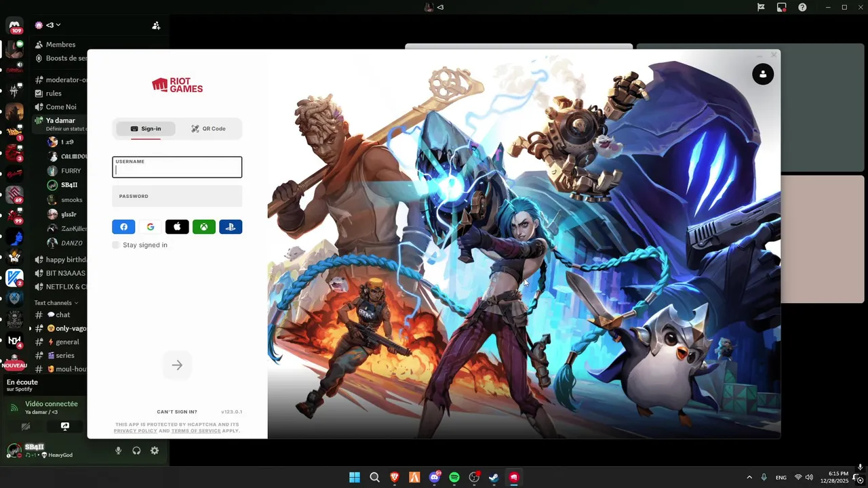This screenshot has width=868, height=488.
Task: Select the Ya damar voice channel
Action: tap(60, 123)
